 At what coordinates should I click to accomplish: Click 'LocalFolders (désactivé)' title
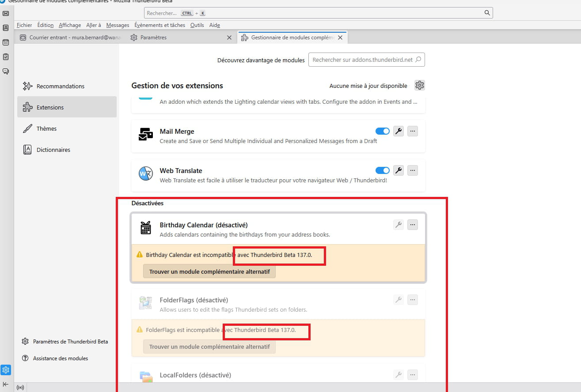[x=195, y=375]
